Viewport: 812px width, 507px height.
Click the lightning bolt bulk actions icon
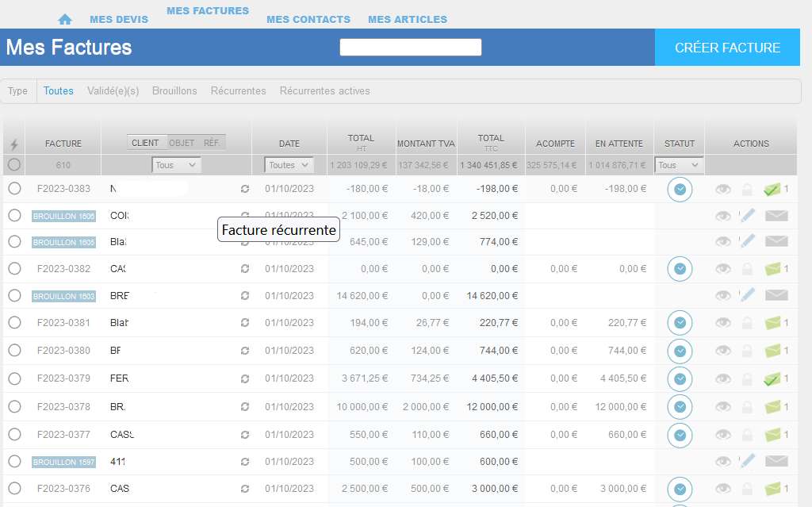point(14,144)
